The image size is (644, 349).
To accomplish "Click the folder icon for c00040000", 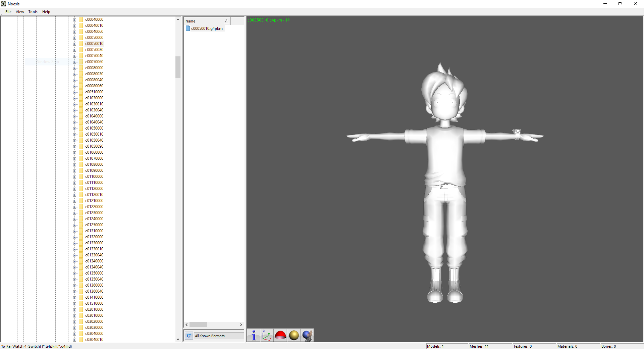I will [81, 19].
